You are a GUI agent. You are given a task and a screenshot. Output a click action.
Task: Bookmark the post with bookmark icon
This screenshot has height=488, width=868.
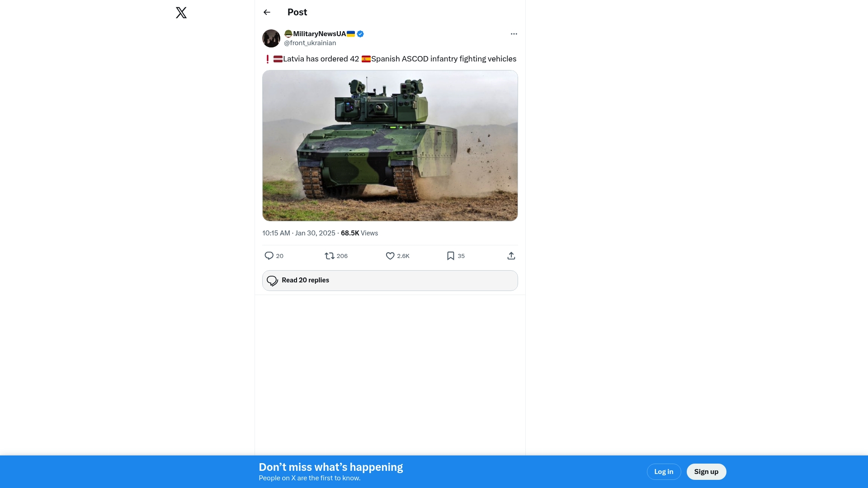[451, 256]
